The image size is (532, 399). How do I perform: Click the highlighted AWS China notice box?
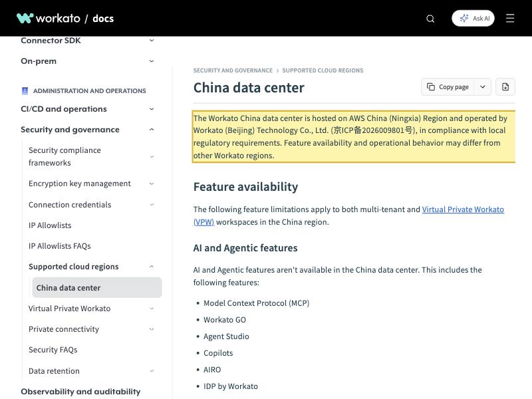click(354, 137)
